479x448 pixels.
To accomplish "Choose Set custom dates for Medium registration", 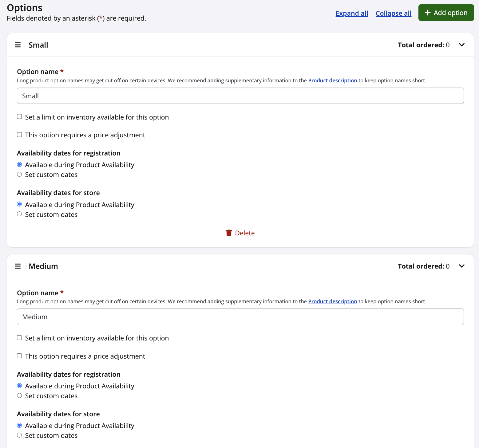I will click(19, 396).
